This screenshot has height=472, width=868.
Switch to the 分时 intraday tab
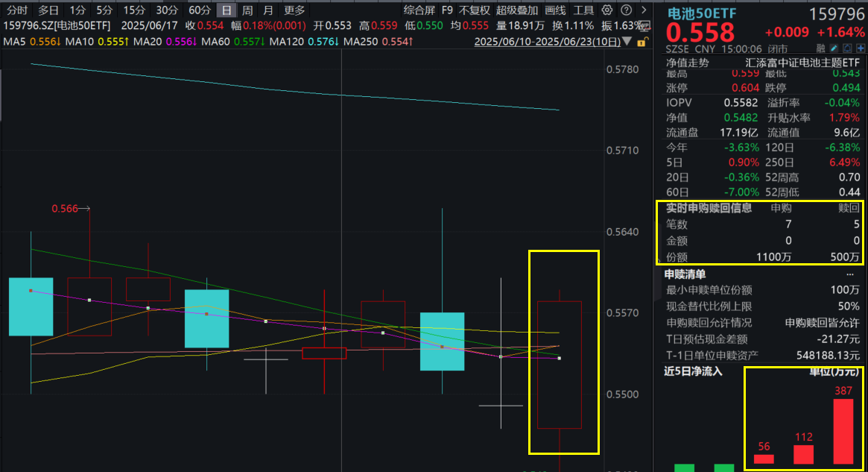click(x=17, y=10)
